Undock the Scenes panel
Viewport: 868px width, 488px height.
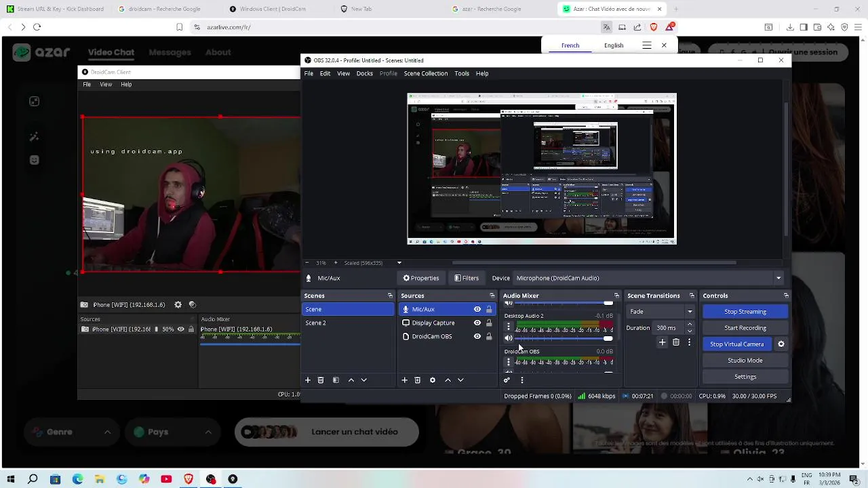(390, 296)
